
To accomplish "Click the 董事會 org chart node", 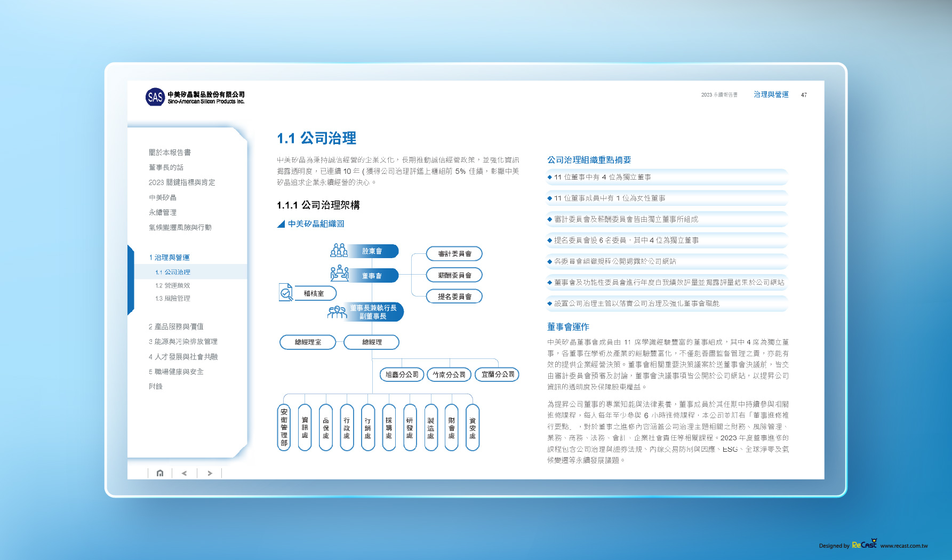I will pos(372,275).
